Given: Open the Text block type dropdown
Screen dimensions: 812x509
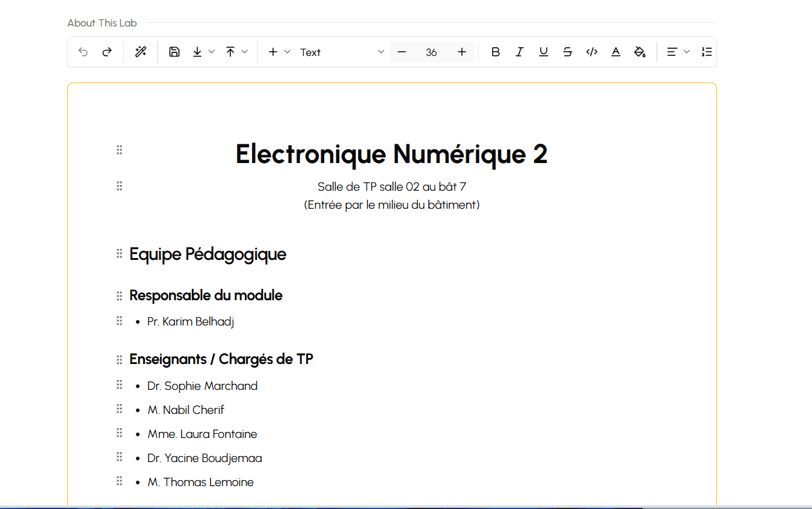Looking at the screenshot, I should point(342,52).
